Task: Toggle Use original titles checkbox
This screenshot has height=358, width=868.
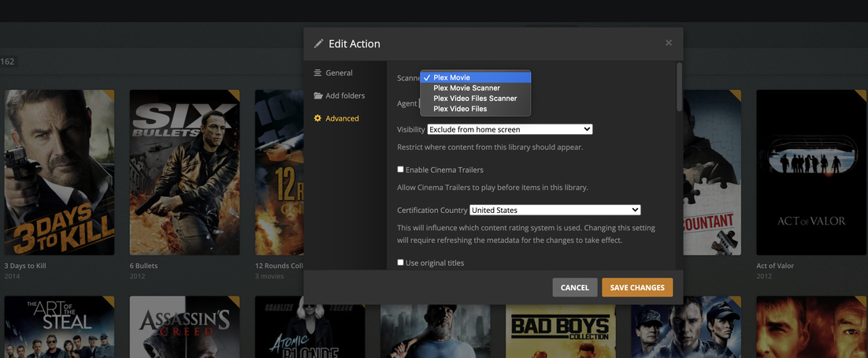Action: tap(400, 263)
